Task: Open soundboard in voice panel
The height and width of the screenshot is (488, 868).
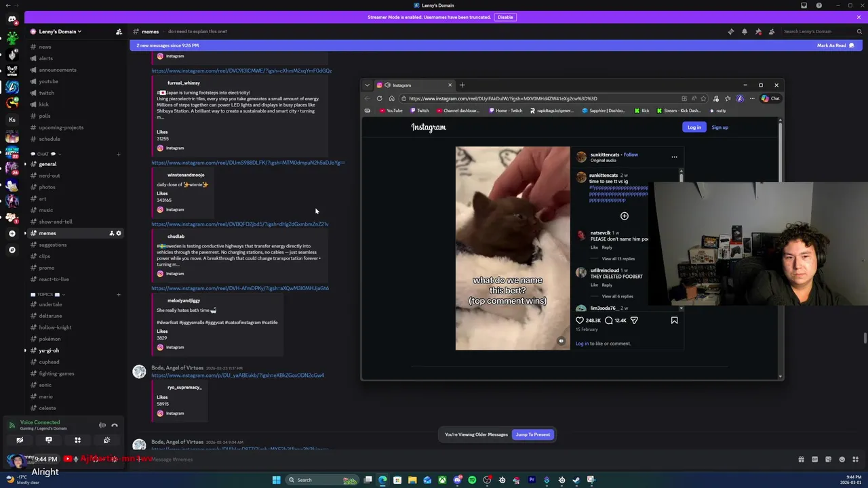Action: point(106,441)
